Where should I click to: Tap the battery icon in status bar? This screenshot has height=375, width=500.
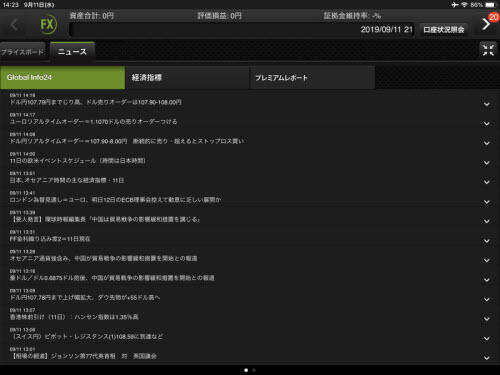coord(490,5)
